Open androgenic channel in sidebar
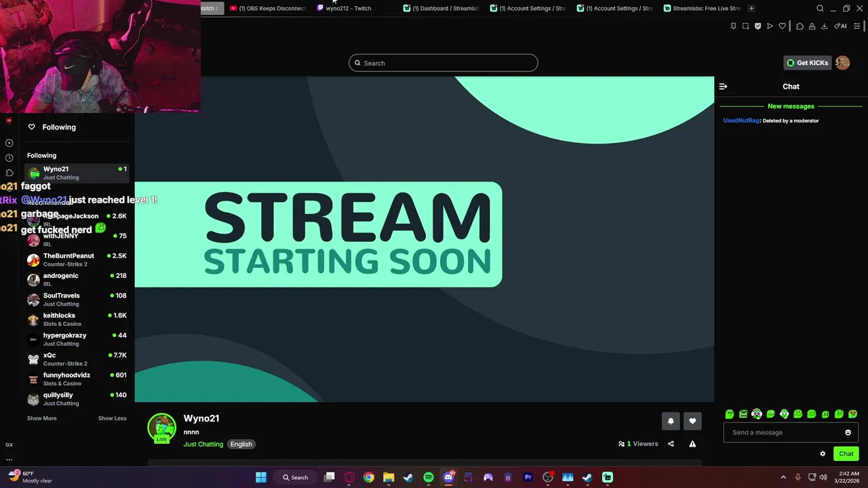 point(77,279)
